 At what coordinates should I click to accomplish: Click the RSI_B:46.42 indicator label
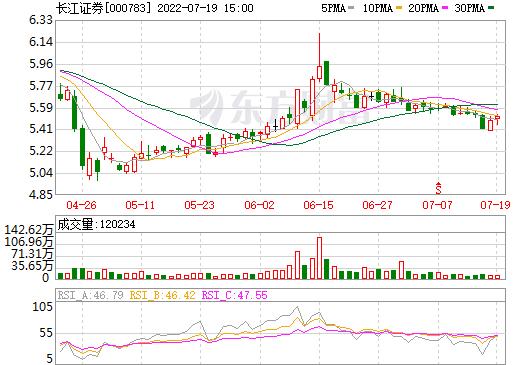pyautogui.click(x=162, y=295)
